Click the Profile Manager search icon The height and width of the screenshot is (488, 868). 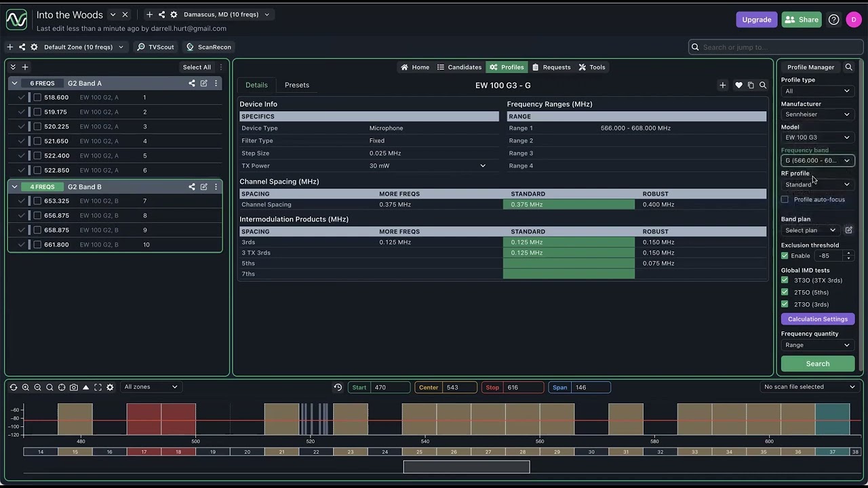pyautogui.click(x=848, y=67)
